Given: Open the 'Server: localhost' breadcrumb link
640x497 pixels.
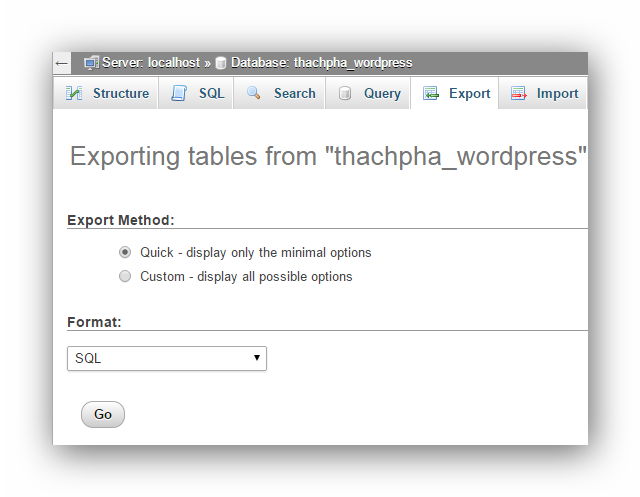Looking at the screenshot, I should tap(151, 63).
